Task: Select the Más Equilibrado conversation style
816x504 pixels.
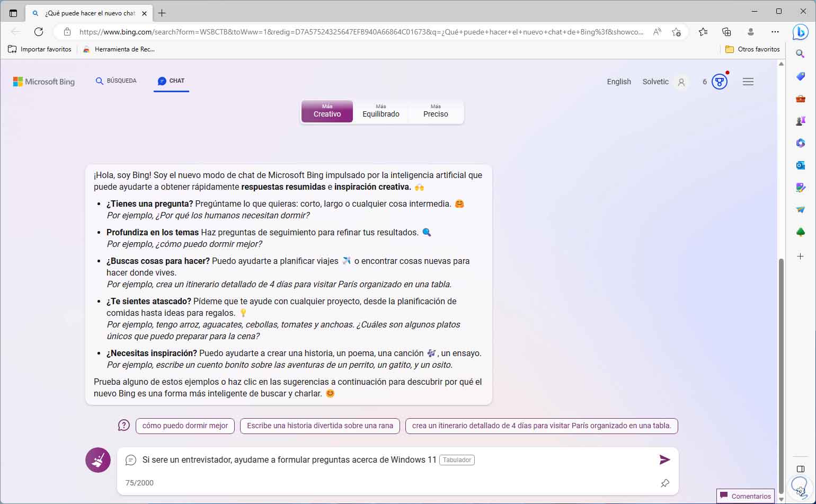Action: 381,111
